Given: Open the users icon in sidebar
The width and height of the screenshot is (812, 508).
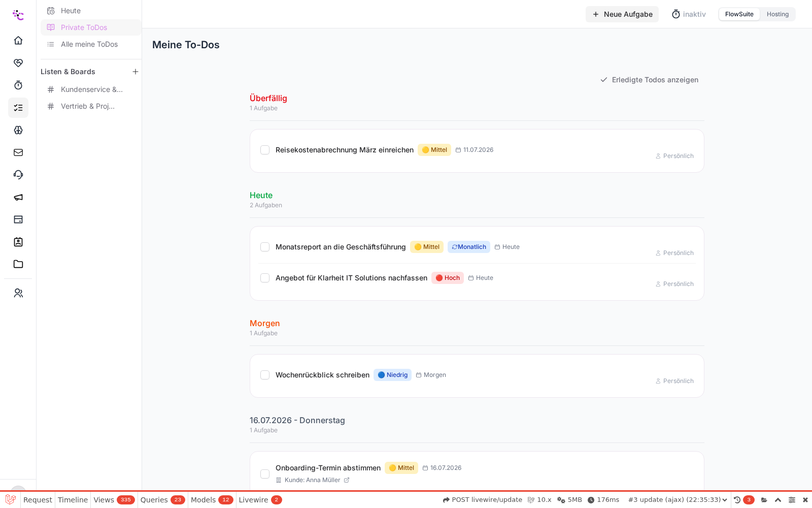Looking at the screenshot, I should [18, 293].
